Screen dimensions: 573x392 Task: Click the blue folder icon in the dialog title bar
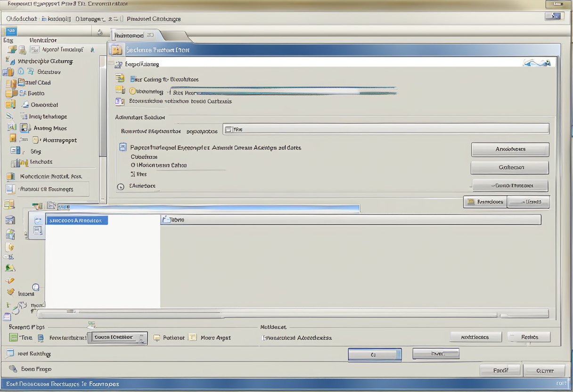(x=116, y=49)
